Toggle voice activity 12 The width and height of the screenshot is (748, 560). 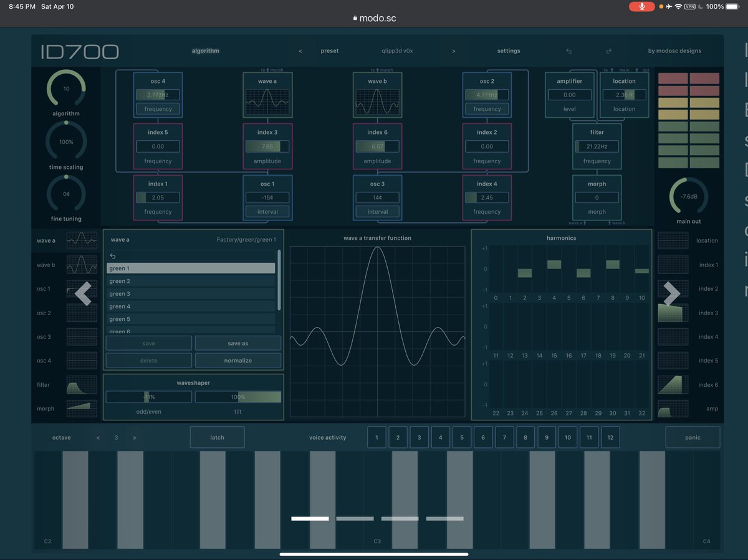610,437
